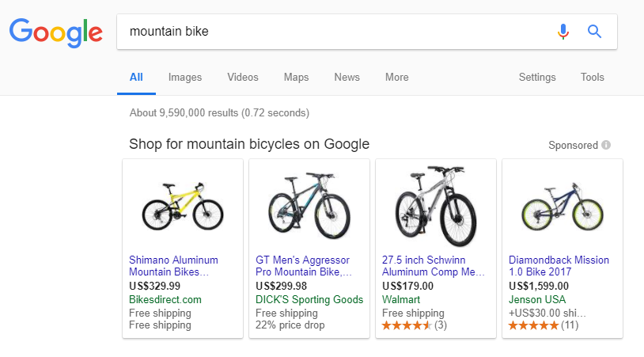Open the Settings dropdown

click(537, 78)
